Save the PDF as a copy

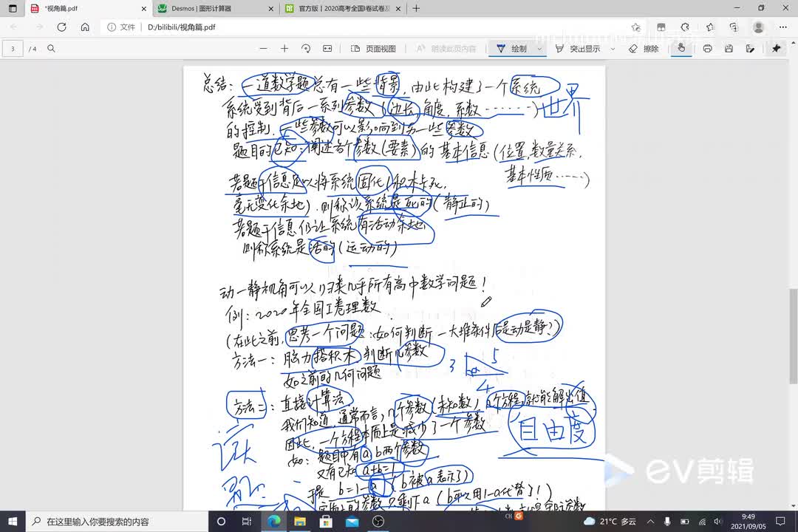coord(750,48)
